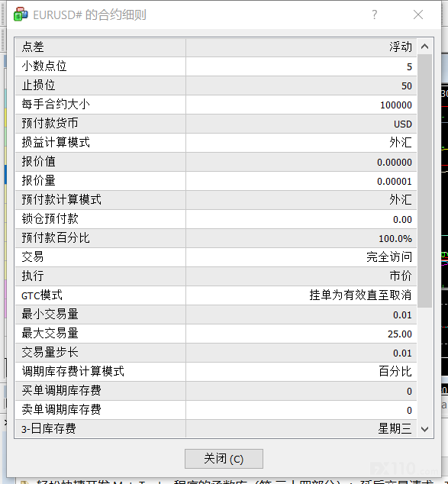Close the contract specification dialog via the X

pyautogui.click(x=418, y=15)
